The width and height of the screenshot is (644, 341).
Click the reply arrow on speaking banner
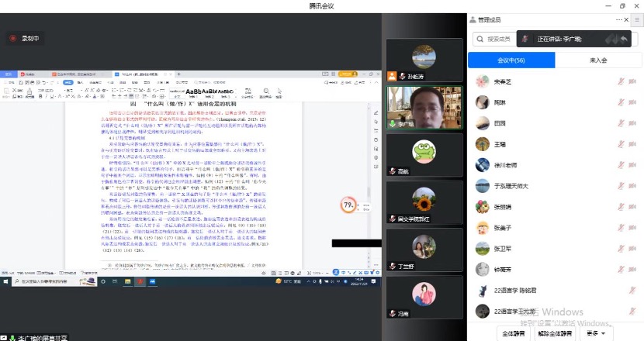click(x=623, y=39)
